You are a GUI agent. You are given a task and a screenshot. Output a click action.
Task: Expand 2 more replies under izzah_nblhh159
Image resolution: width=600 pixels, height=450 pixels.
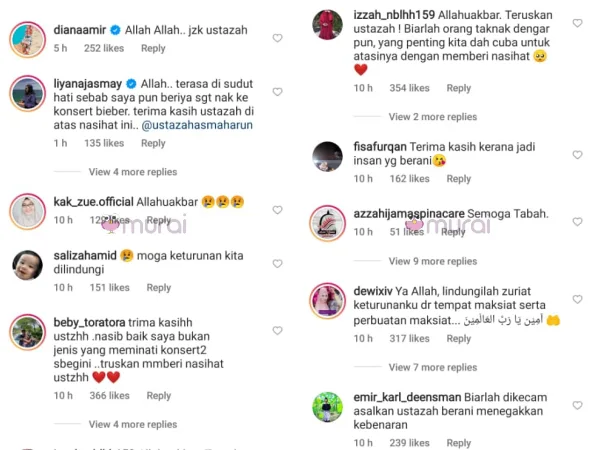[x=433, y=117]
